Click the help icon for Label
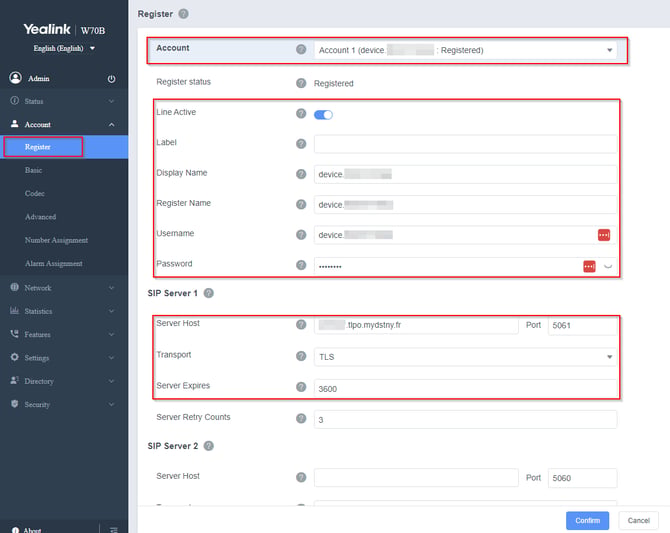 (301, 144)
